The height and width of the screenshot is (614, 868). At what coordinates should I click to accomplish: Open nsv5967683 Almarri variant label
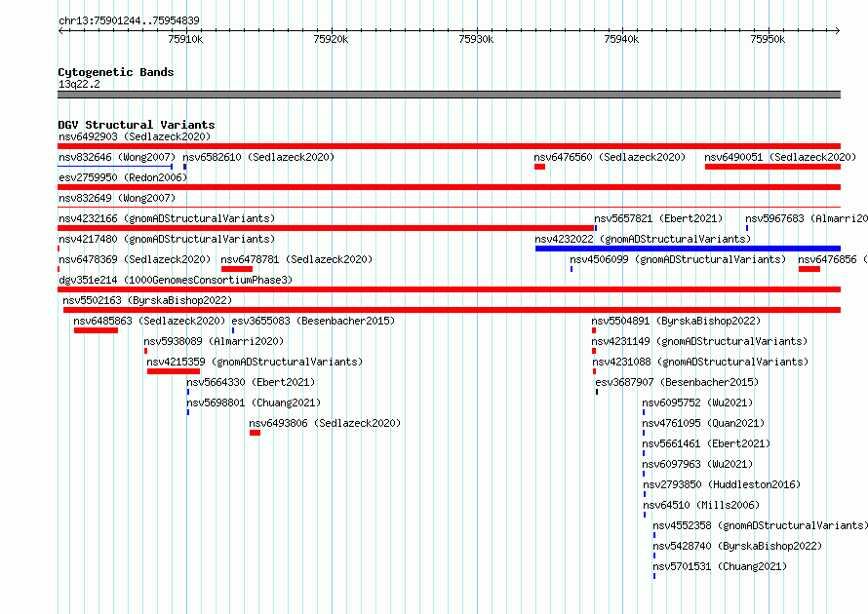[x=807, y=218]
